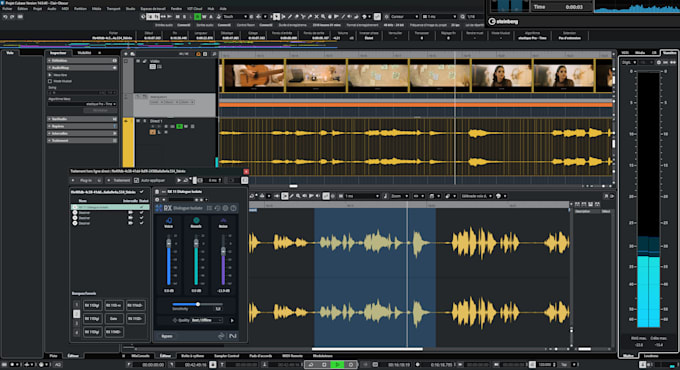Switch to the Inspecteur tab
Viewport: 680px width, 370px height.
(58, 52)
